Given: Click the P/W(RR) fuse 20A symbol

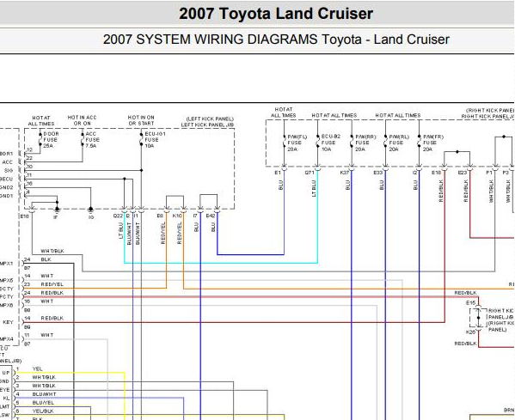Looking at the screenshot, I should [x=352, y=142].
